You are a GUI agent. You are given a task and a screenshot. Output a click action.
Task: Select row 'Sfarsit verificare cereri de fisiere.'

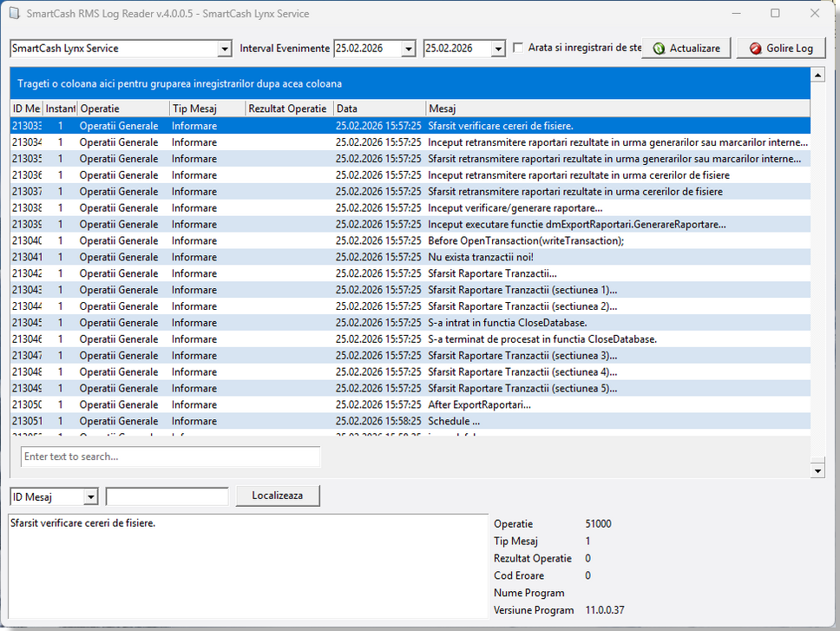pos(410,126)
